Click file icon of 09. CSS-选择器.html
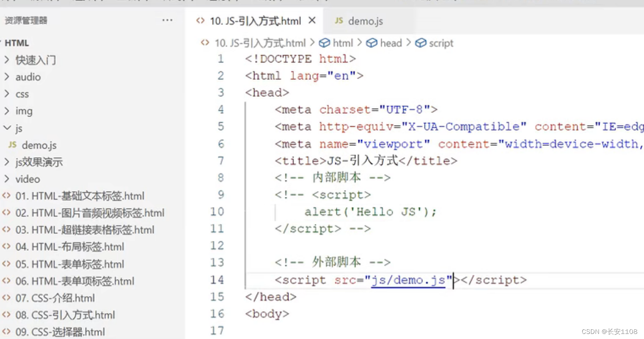The width and height of the screenshot is (644, 339). click(6, 331)
